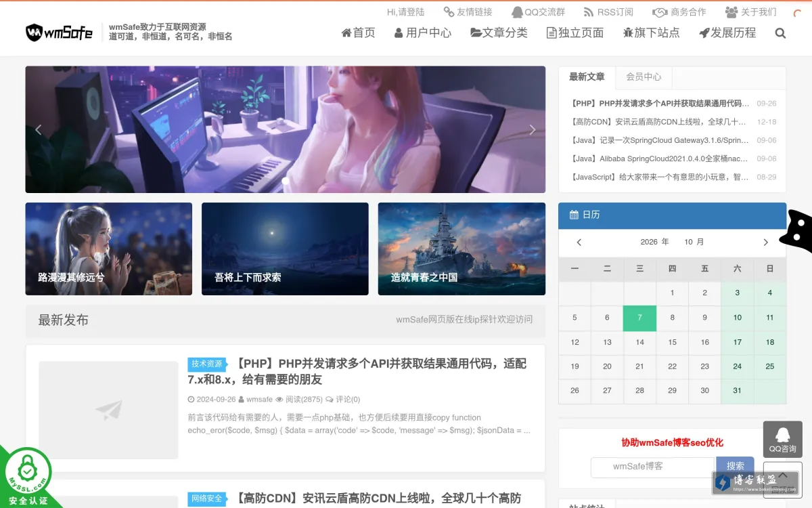Open Alibaba SpringCloud sidebar article

click(660, 158)
